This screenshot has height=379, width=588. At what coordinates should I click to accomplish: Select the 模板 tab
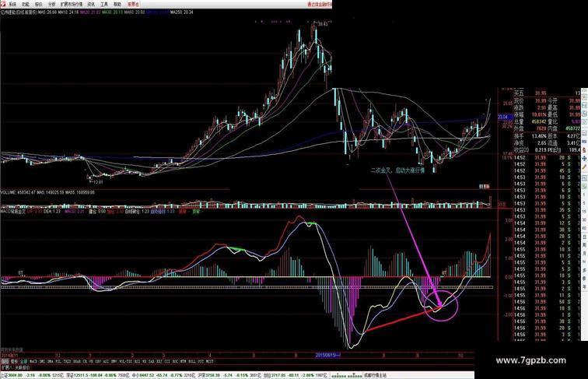[13, 361]
